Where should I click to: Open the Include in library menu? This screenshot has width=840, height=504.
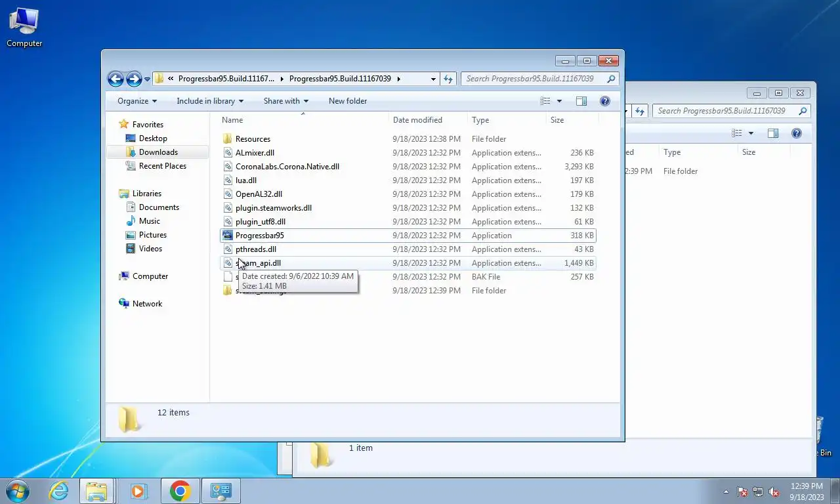coord(210,101)
